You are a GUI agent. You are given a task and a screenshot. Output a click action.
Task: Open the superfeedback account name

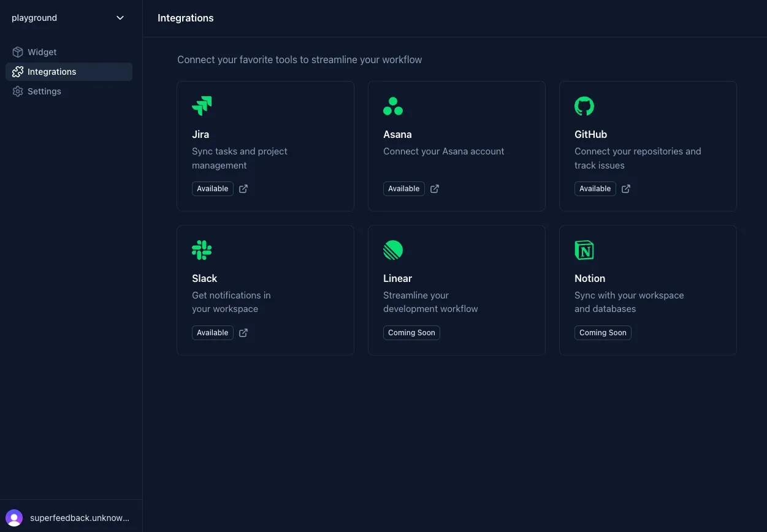click(x=80, y=518)
